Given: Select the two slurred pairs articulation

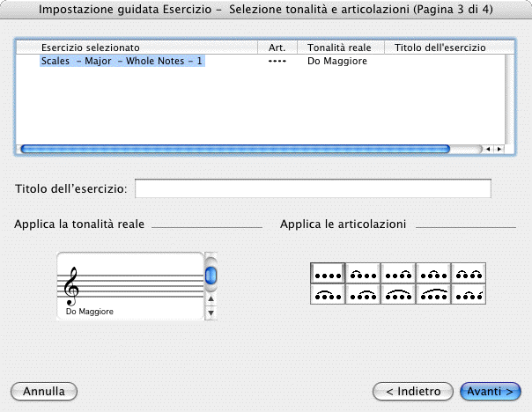Looking at the screenshot, I should pyautogui.click(x=468, y=274).
